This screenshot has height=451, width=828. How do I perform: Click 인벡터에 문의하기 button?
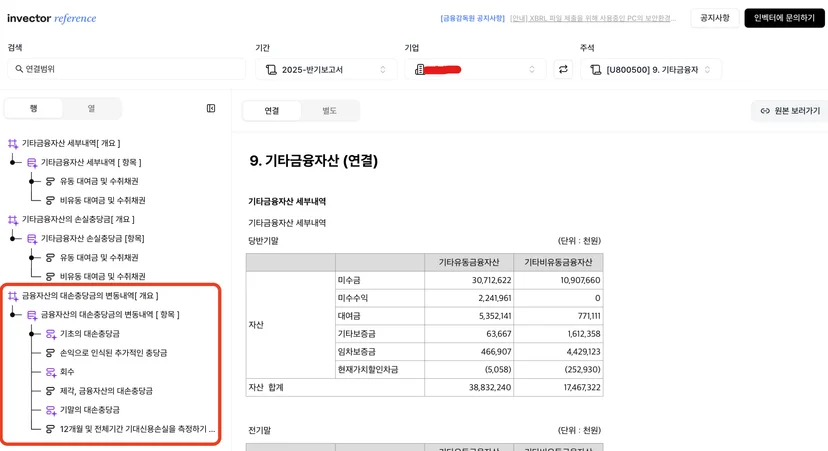[784, 18]
